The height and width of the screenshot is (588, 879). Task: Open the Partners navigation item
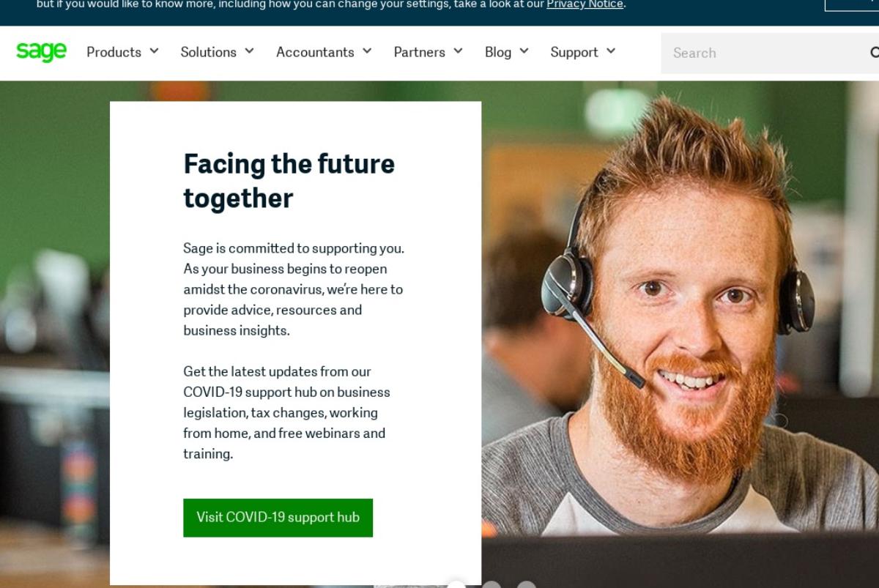pyautogui.click(x=419, y=52)
